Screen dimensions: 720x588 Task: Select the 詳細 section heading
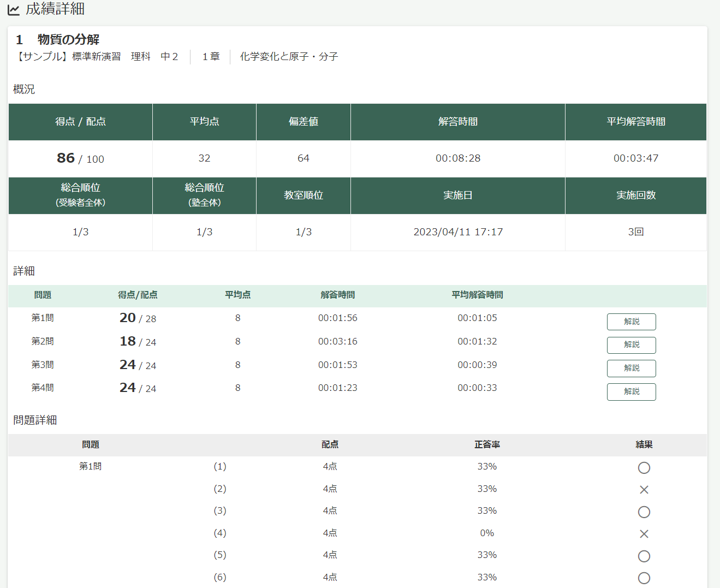point(22,271)
